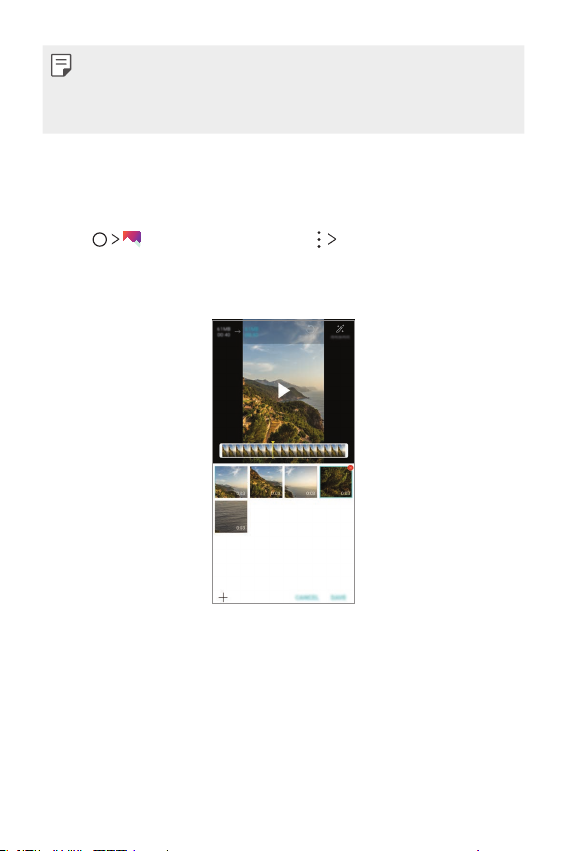Select the first coastal sky clip thumbnail
Image resolution: width=568 pixels, height=851 pixels.
point(231,482)
